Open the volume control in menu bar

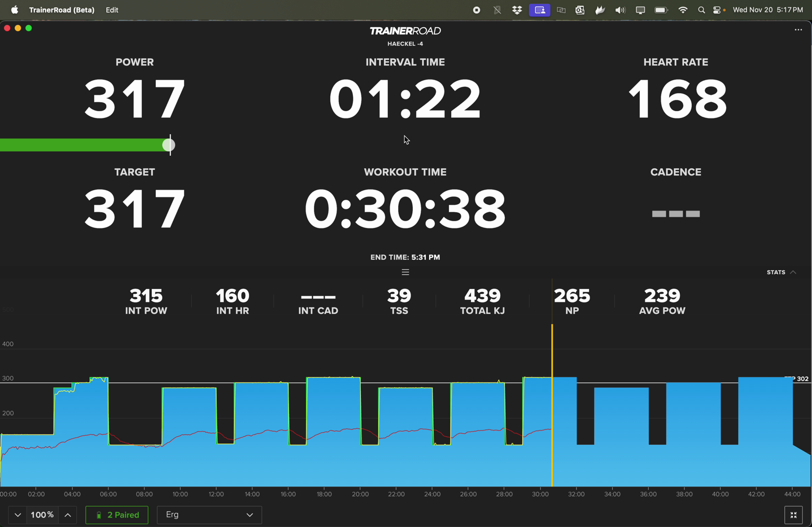pos(620,10)
